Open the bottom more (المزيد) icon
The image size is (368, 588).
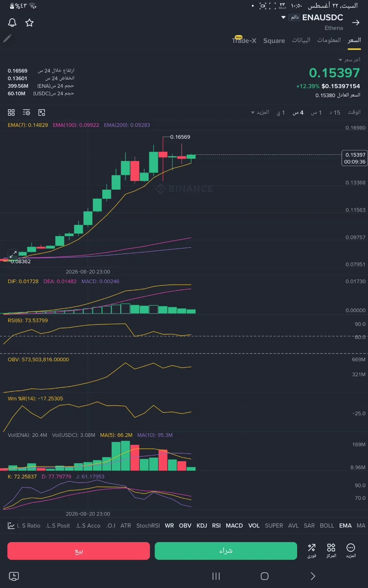point(351,551)
